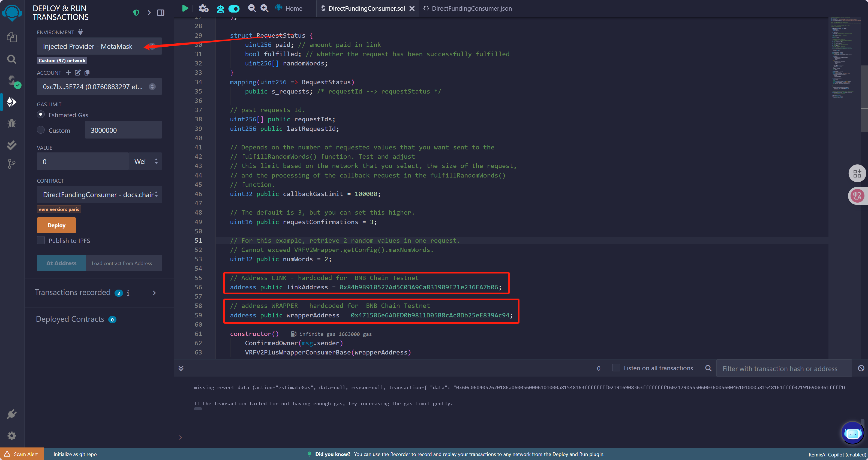Open the File explorer sidebar icon
The width and height of the screenshot is (868, 460).
[12, 37]
